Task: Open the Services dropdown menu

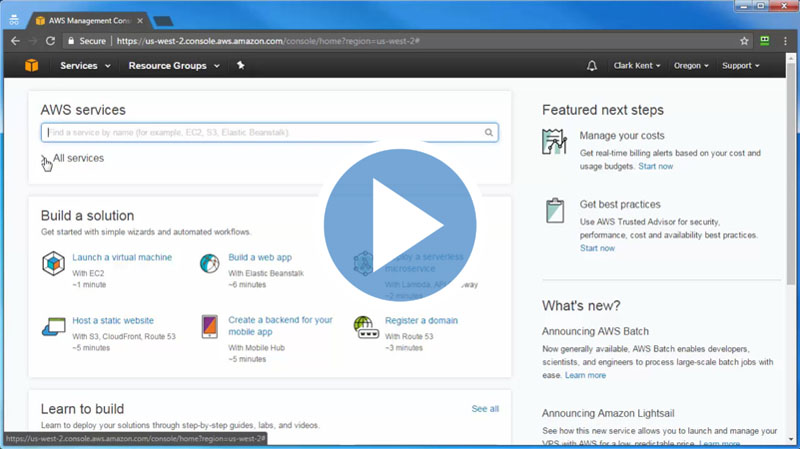Action: (84, 66)
